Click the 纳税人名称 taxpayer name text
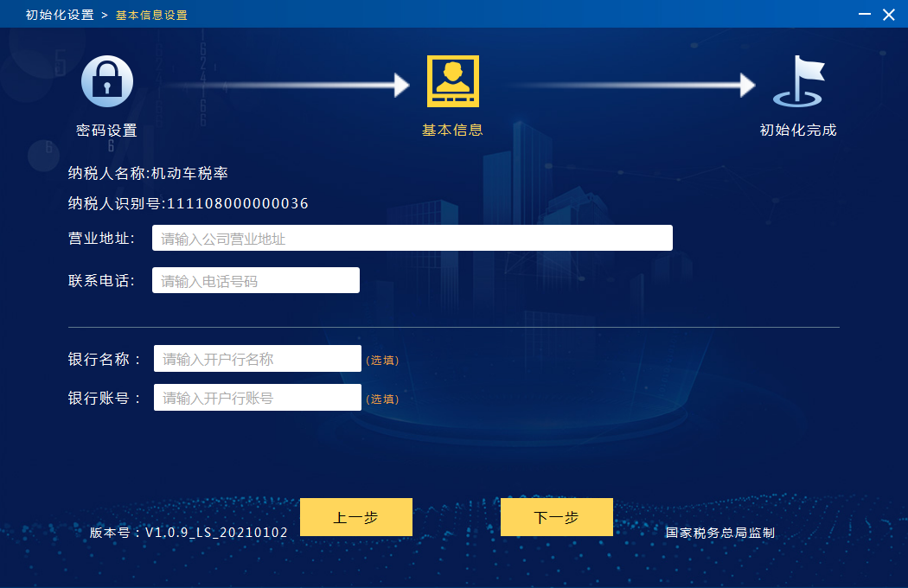 pyautogui.click(x=148, y=173)
